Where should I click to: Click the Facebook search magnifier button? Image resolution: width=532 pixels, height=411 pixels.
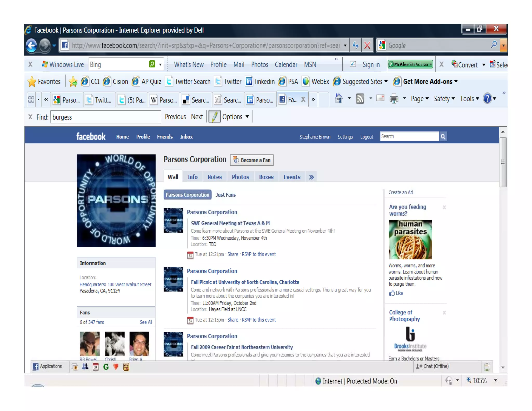click(443, 136)
